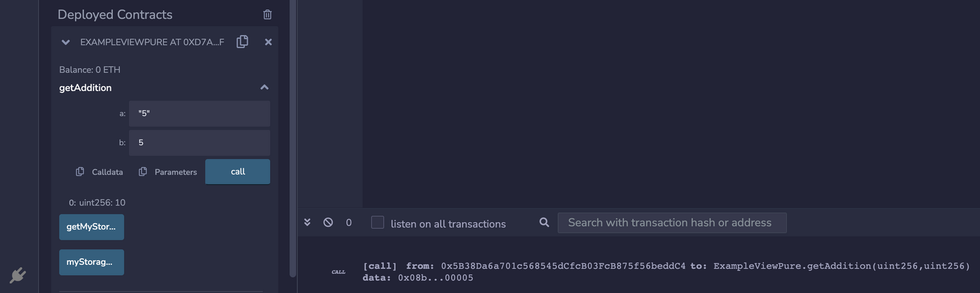This screenshot has width=980, height=293.
Task: Collapse the getAddition function parameters
Action: [264, 87]
